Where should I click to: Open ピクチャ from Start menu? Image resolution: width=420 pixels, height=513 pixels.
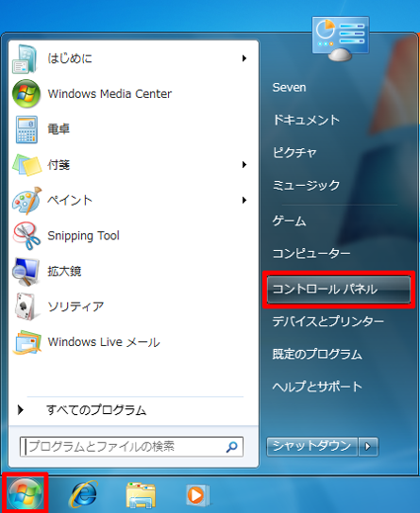coord(294,152)
